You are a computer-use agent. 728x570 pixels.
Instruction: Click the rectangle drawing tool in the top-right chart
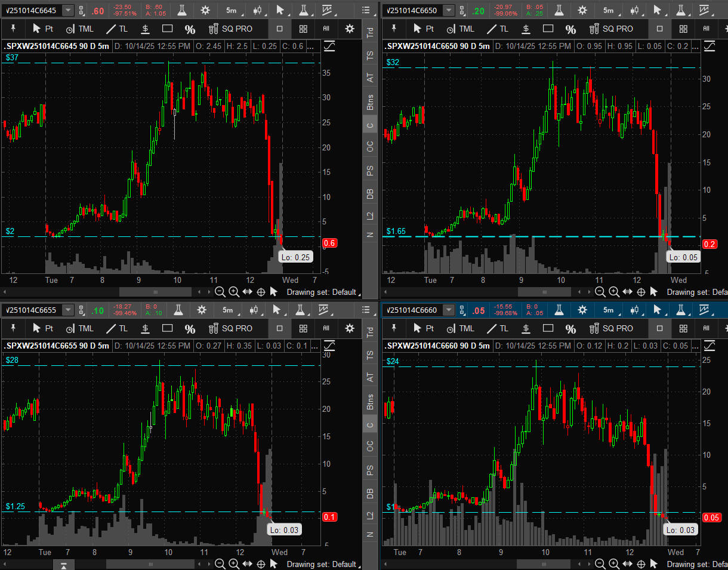547,29
